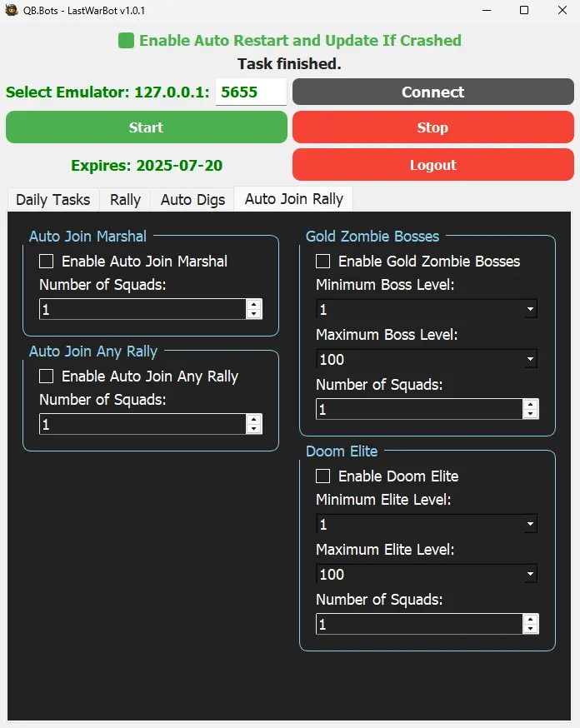This screenshot has width=580, height=728.
Task: Decrease Gold Zombie Bosses squads down arrow
Action: [530, 414]
